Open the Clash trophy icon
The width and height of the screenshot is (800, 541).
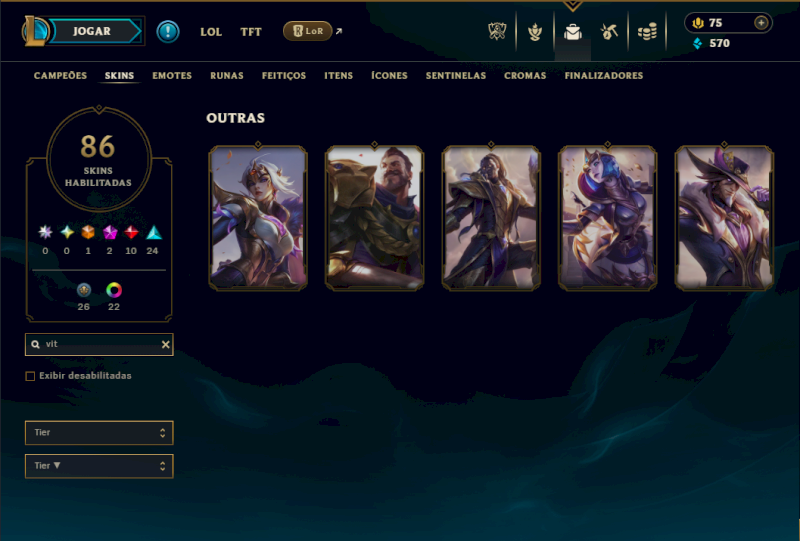pos(497,32)
